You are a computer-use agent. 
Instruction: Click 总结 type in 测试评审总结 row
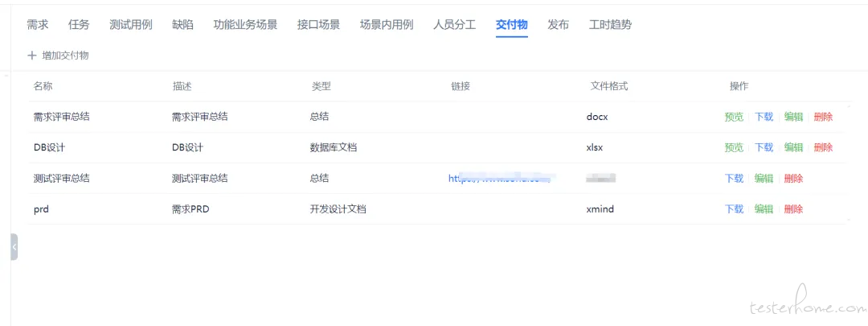coord(319,179)
